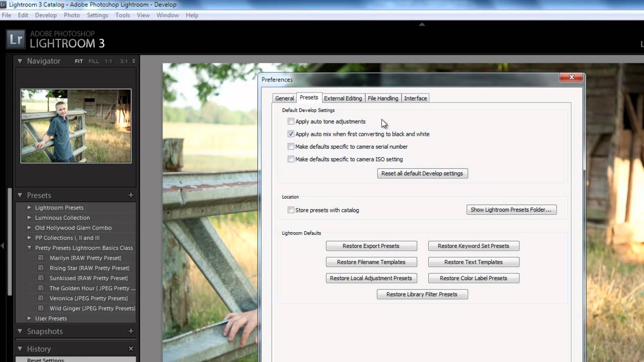Click the Navigator preview thumbnail
This screenshot has height=362, width=644.
point(75,126)
